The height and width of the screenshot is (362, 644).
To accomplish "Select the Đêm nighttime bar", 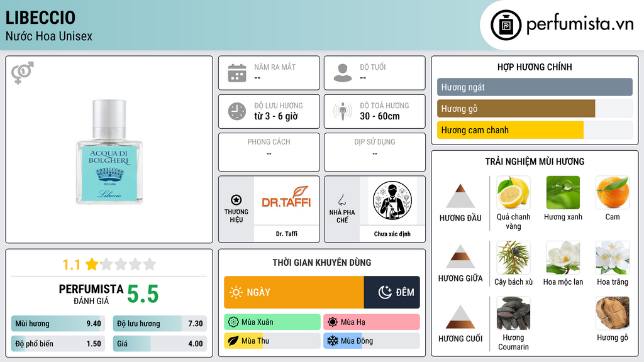I will pyautogui.click(x=392, y=292).
